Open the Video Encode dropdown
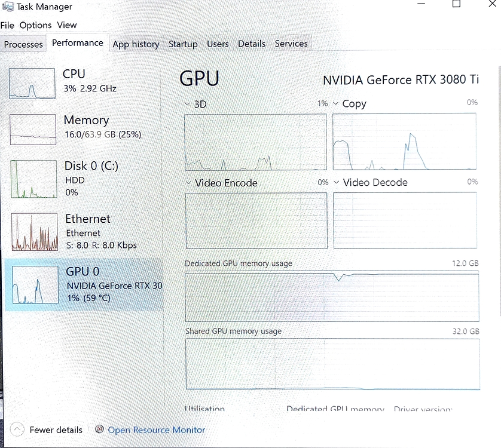The image size is (501, 448). tap(188, 183)
